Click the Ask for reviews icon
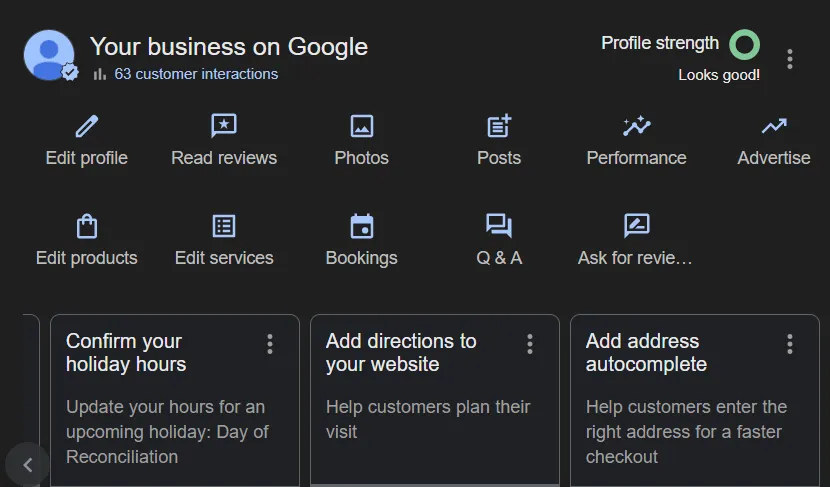Image resolution: width=830 pixels, height=487 pixels. [x=636, y=226]
